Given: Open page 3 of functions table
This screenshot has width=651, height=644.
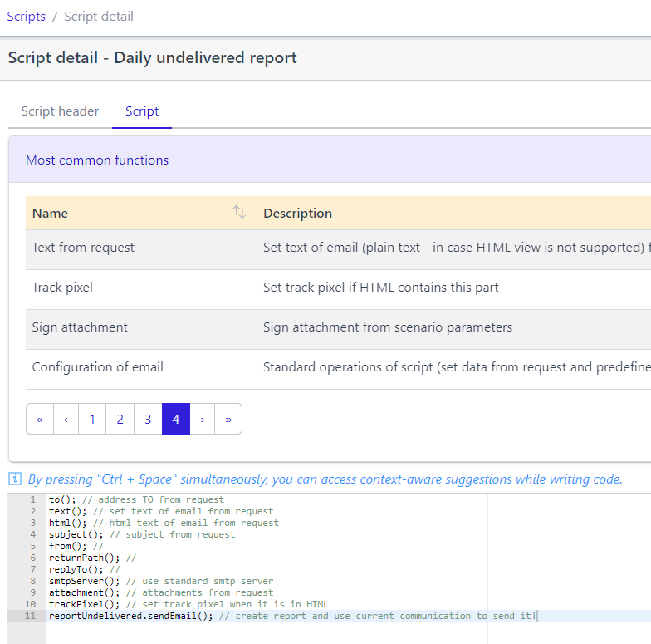Looking at the screenshot, I should [148, 419].
